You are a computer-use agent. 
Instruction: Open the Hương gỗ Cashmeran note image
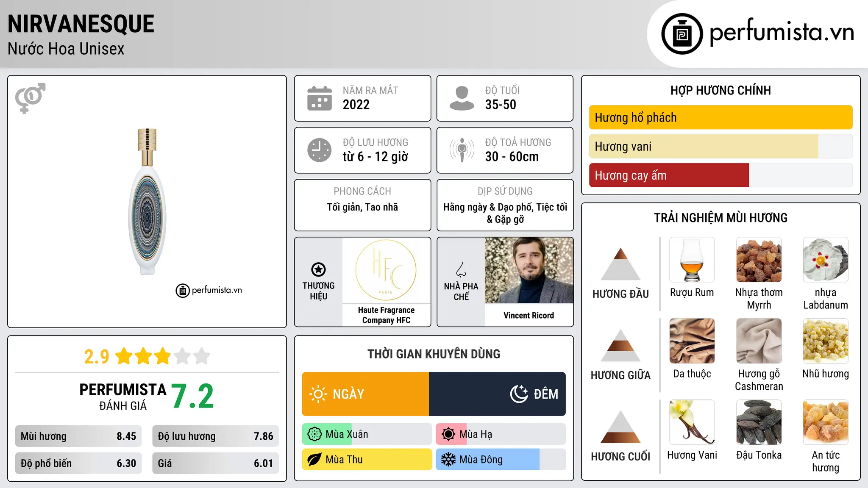coord(759,341)
